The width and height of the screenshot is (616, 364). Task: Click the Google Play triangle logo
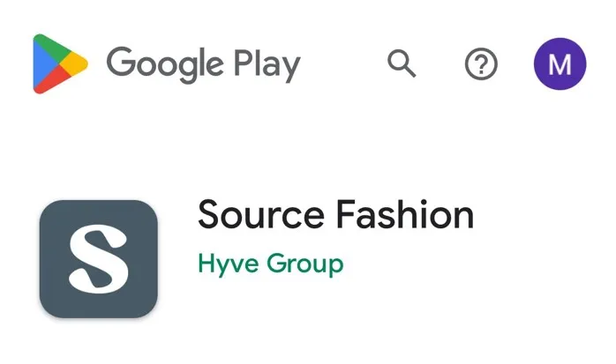click(60, 63)
